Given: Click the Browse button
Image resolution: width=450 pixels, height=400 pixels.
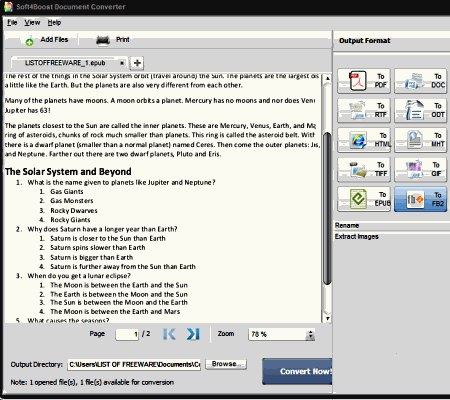Looking at the screenshot, I should (226, 364).
